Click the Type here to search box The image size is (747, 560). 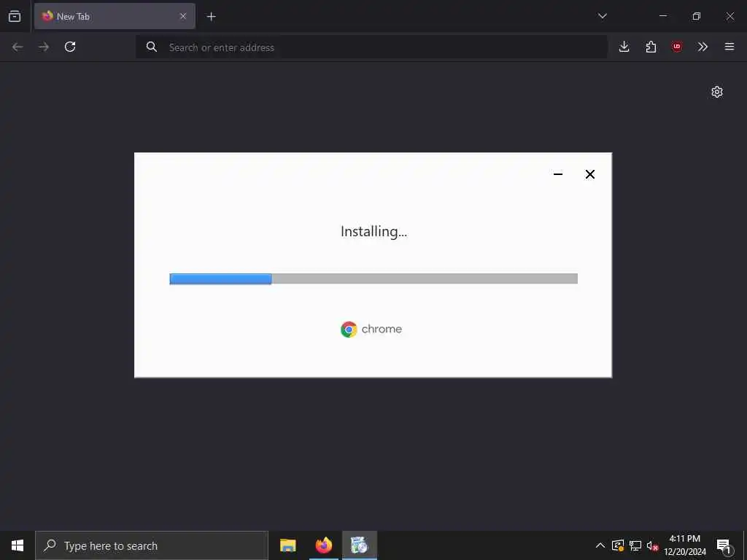[152, 545]
